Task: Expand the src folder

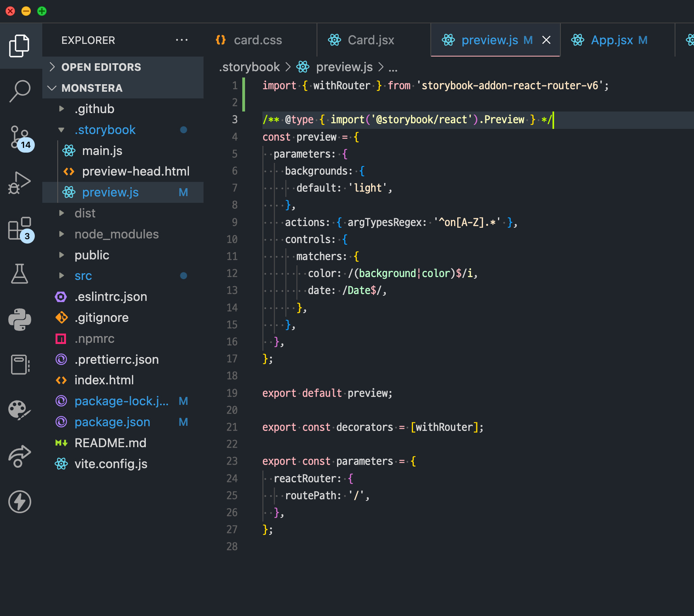Action: pos(83,276)
